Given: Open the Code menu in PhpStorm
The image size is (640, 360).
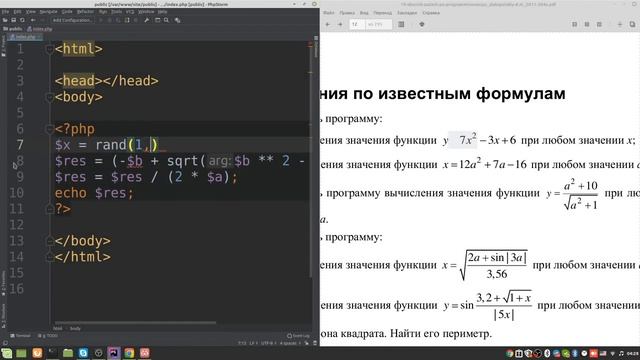Looking at the screenshot, I should click(x=67, y=12).
